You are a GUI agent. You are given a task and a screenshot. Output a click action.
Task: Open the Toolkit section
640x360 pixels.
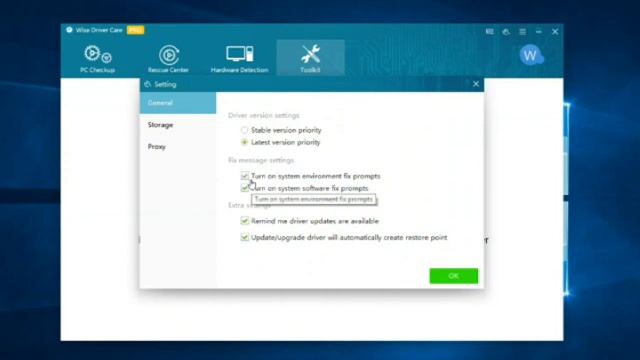coord(311,58)
